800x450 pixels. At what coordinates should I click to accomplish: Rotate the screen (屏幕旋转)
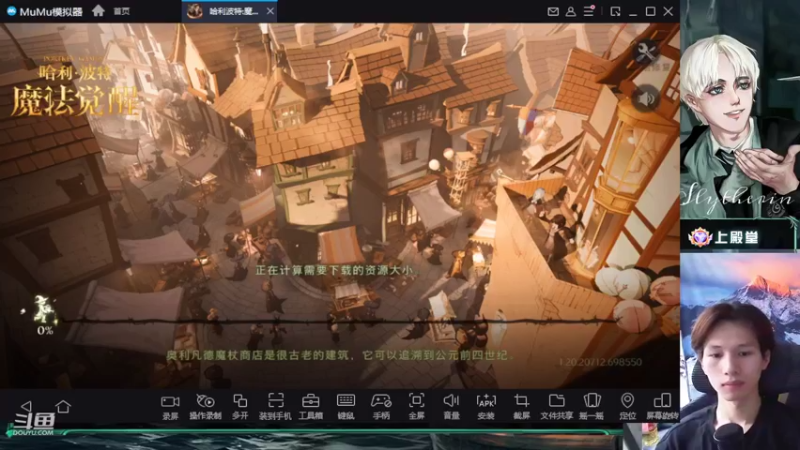tap(662, 407)
